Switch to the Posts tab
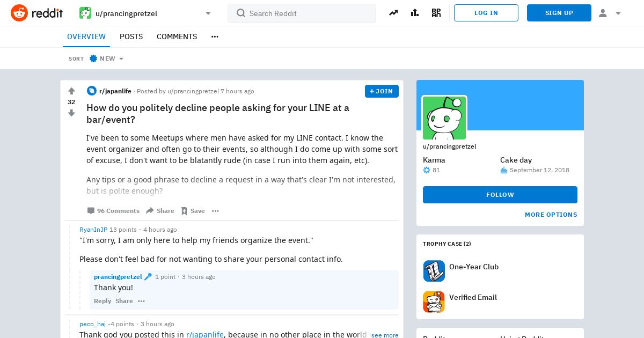Screen dimensions: 644x338 click(x=131, y=36)
